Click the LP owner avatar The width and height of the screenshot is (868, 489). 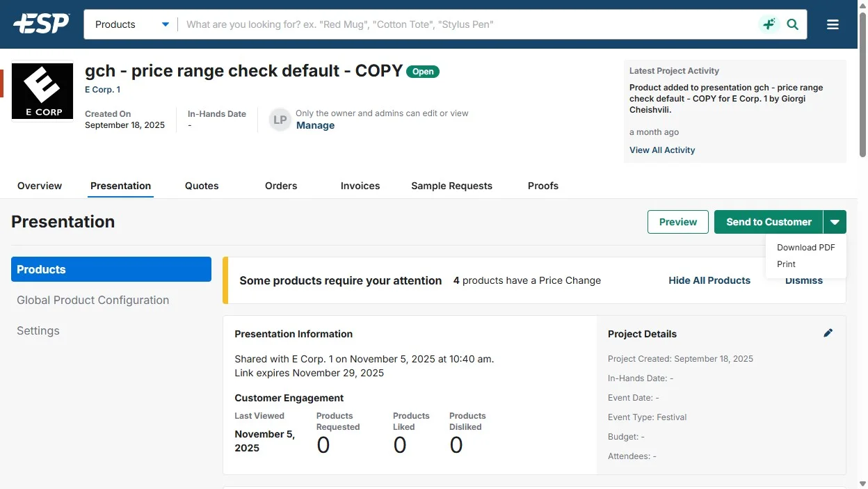pyautogui.click(x=280, y=120)
